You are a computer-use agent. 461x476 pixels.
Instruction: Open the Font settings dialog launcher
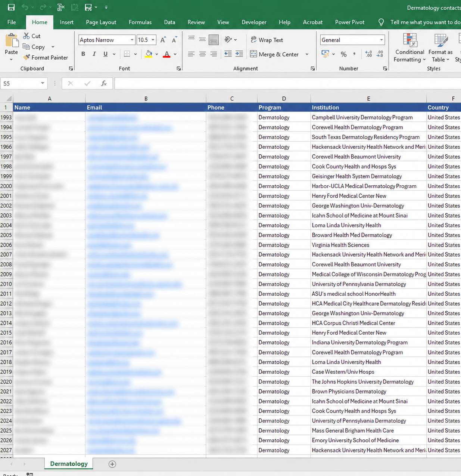tap(179, 69)
